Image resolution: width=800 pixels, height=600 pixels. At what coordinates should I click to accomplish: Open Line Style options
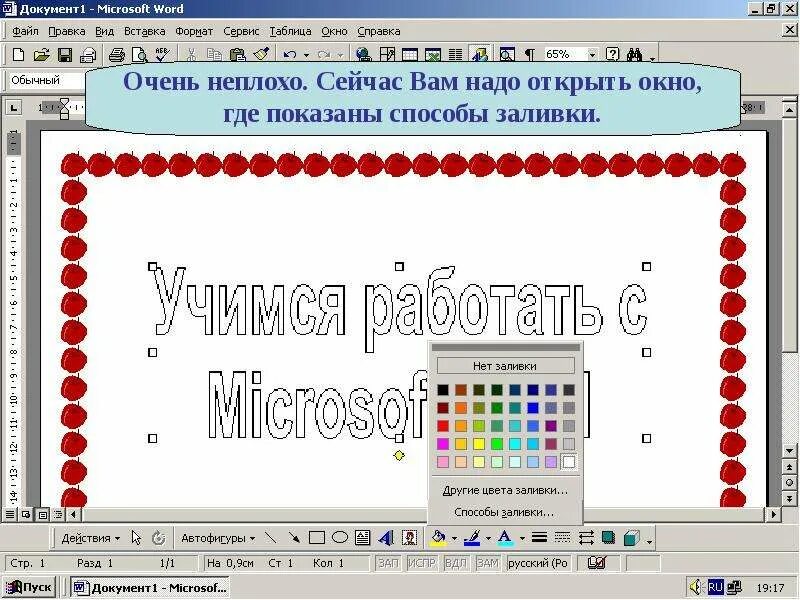(539, 538)
